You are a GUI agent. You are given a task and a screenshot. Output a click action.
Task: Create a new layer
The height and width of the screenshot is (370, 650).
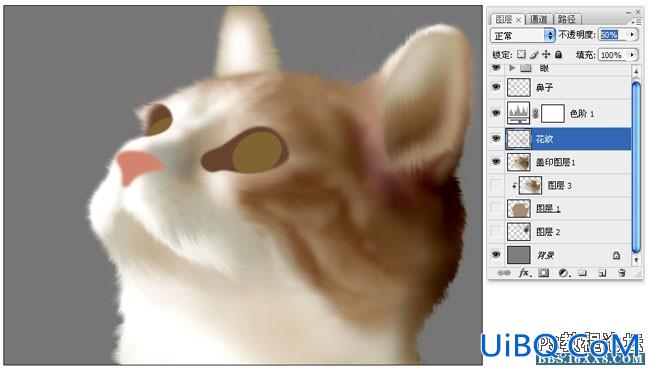pyautogui.click(x=602, y=273)
